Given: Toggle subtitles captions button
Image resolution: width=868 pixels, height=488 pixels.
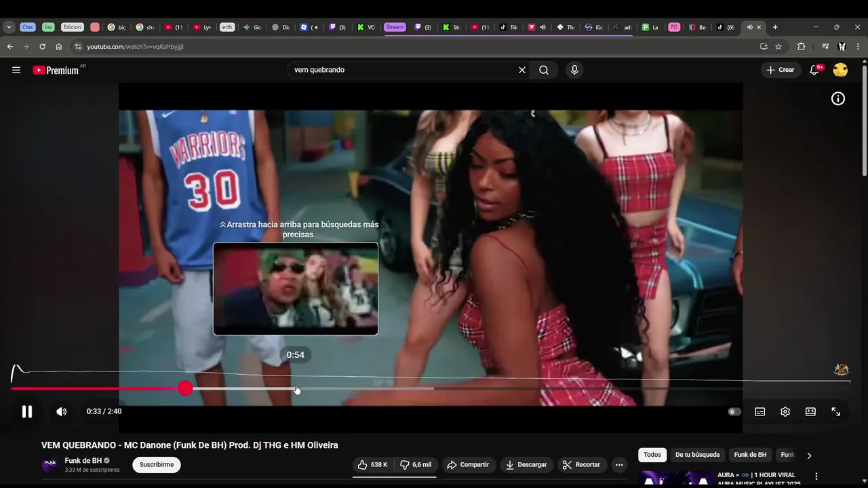Looking at the screenshot, I should (760, 411).
